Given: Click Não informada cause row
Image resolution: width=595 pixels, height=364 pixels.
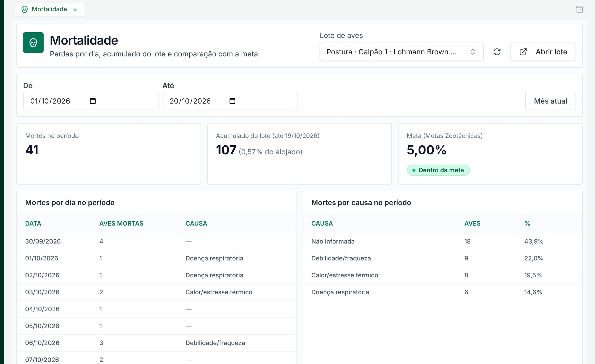Looking at the screenshot, I should [x=442, y=241].
